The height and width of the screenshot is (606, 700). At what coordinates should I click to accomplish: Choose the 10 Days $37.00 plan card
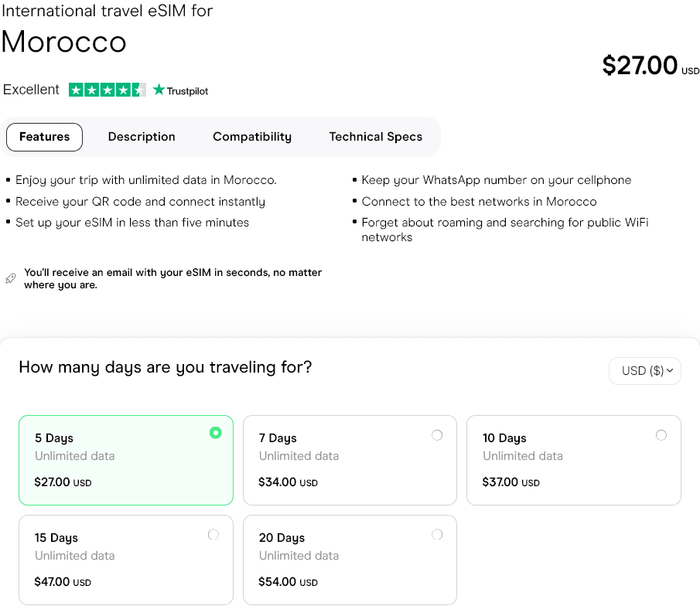point(573,461)
